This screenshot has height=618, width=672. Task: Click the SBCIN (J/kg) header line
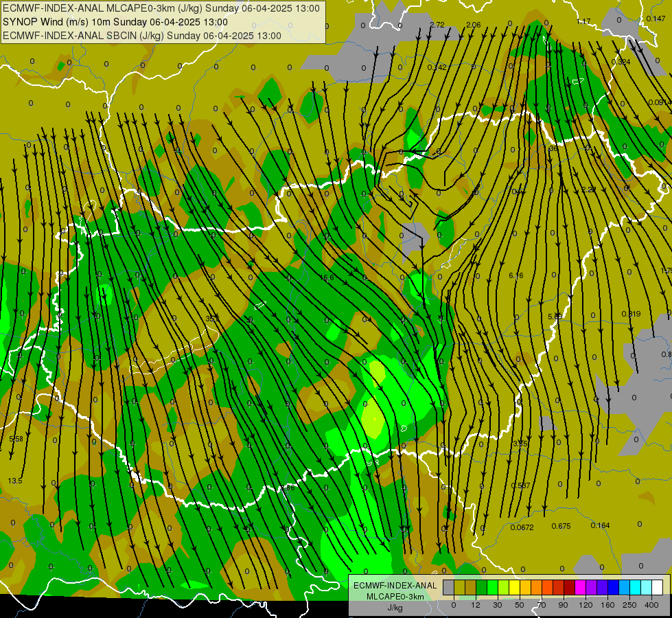142,36
